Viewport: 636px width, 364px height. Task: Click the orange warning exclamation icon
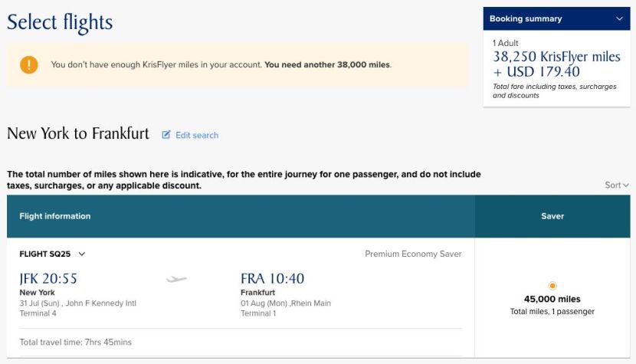pos(29,64)
